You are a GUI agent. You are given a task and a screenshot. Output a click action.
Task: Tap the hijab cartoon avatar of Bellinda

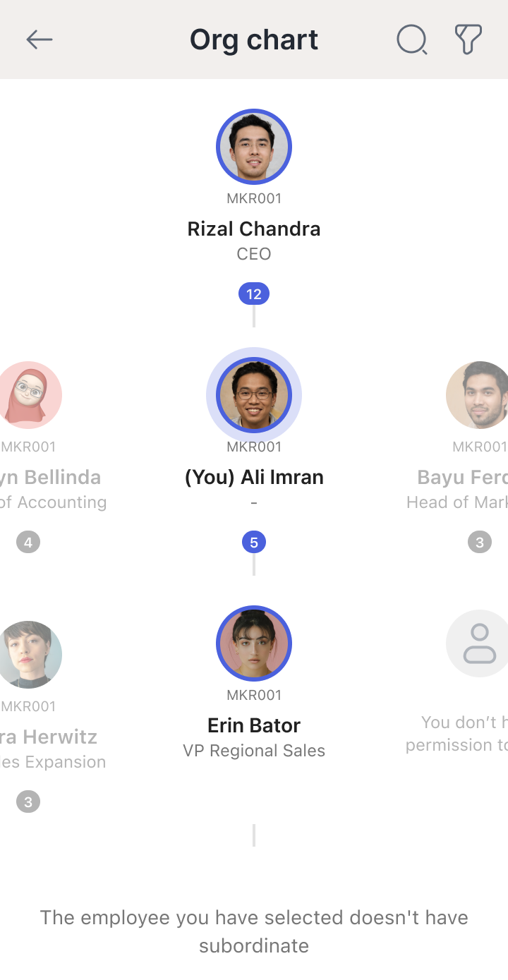tap(28, 395)
